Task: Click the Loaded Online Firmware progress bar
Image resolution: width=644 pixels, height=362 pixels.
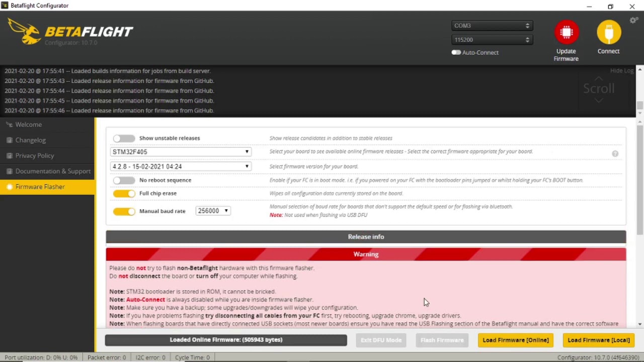Action: [226, 340]
